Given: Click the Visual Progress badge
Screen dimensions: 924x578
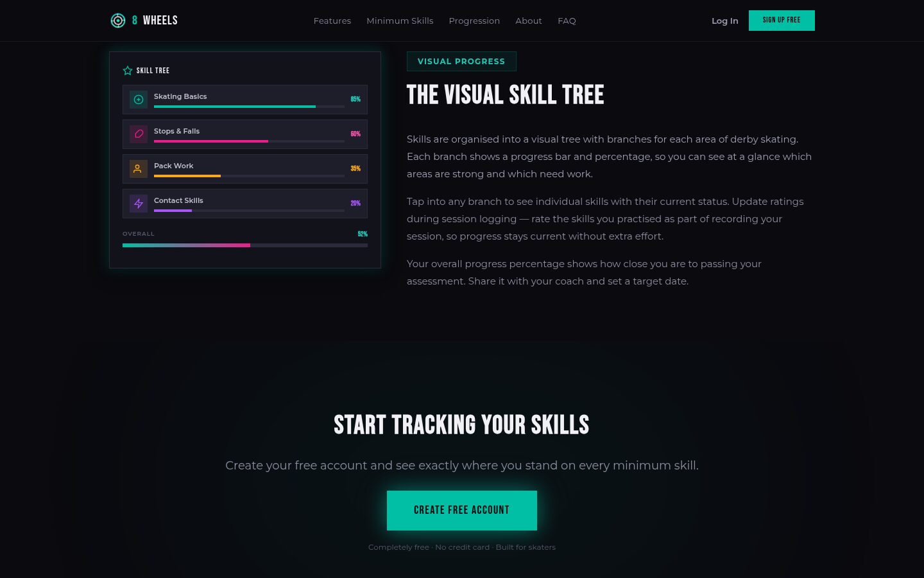Looking at the screenshot, I should coord(461,61).
